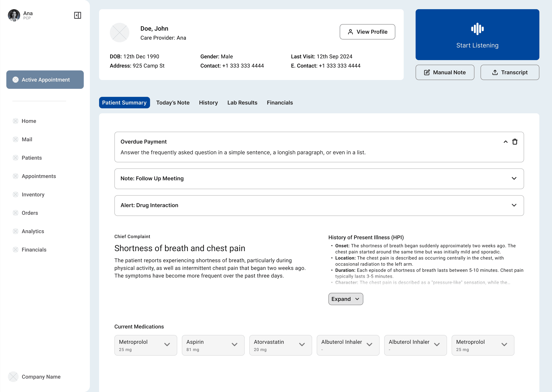Click the "Current Medications" heading
Image resolution: width=552 pixels, height=392 pixels.
pyautogui.click(x=139, y=326)
